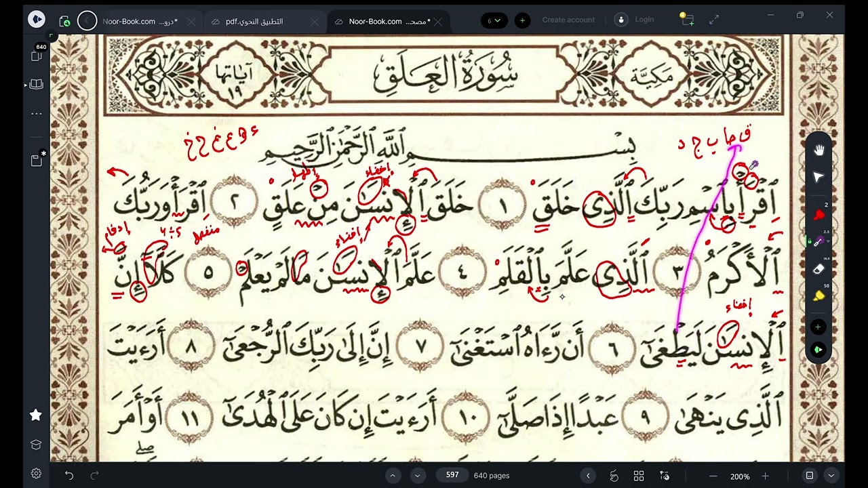Close the first Noor-Book.com tab

click(x=191, y=22)
